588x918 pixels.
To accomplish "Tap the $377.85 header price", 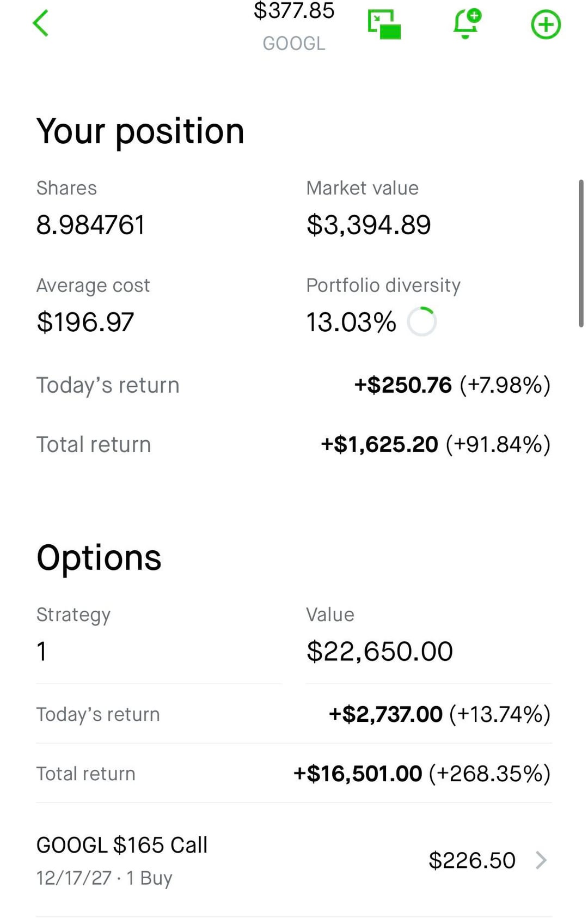I will point(294,10).
